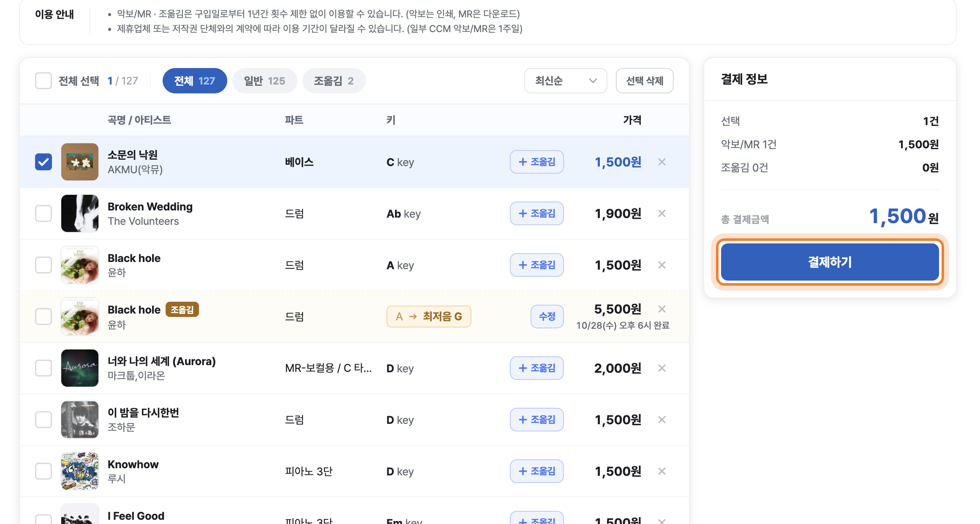Click the song title Knowhow
980x524 pixels.
tap(133, 464)
